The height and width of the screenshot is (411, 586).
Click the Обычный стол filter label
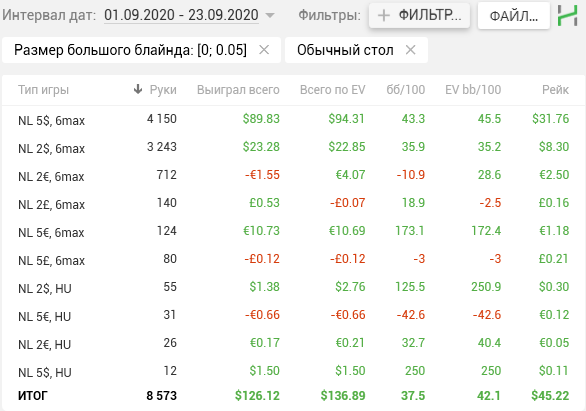tap(345, 50)
